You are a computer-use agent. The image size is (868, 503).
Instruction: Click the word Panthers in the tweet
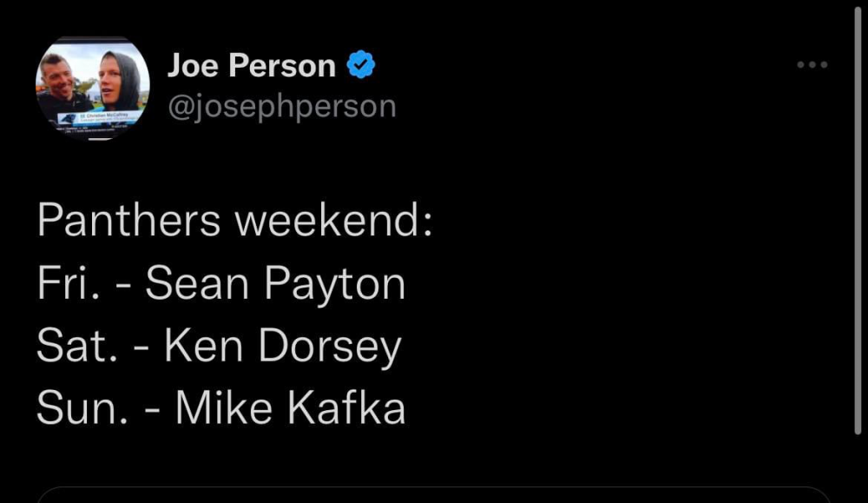[x=128, y=222]
